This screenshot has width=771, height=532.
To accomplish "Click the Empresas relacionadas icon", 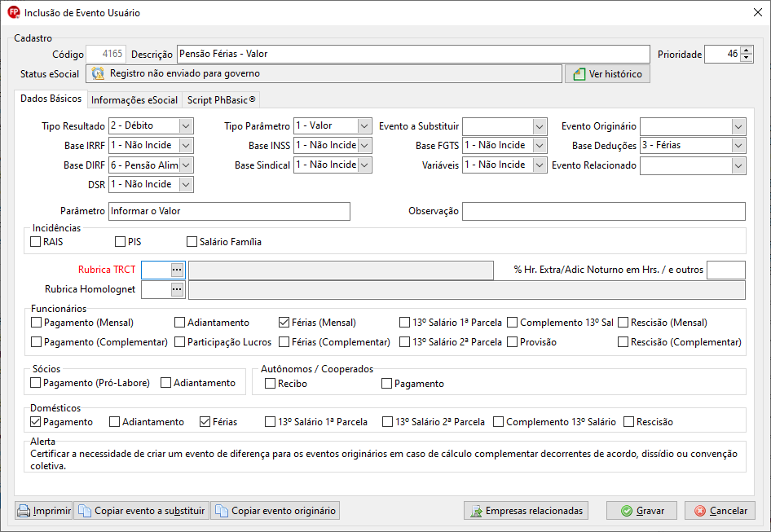I will click(475, 511).
